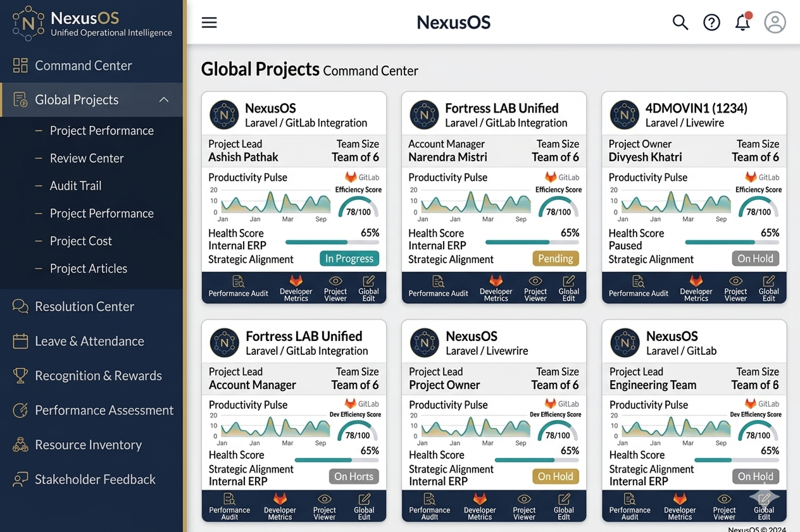Image resolution: width=800 pixels, height=532 pixels.
Task: Open Project Viewer on Ashish Pathak's card
Action: [335, 287]
